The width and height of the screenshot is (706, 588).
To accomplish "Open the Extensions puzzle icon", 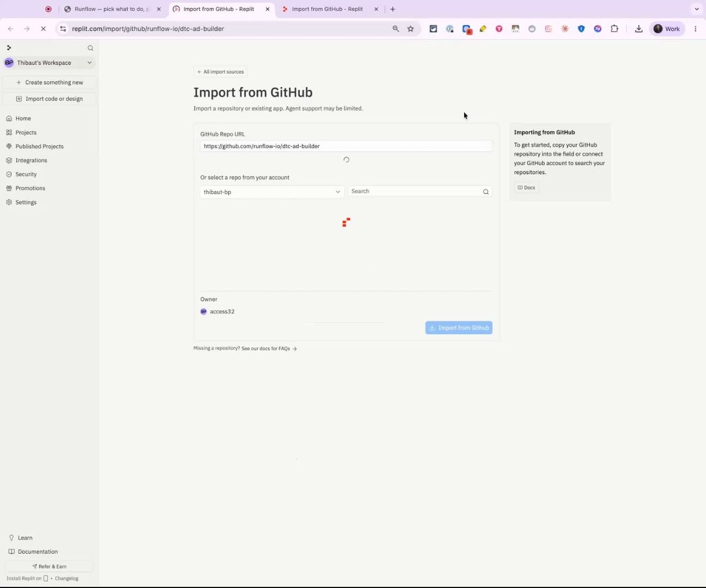I will (614, 29).
